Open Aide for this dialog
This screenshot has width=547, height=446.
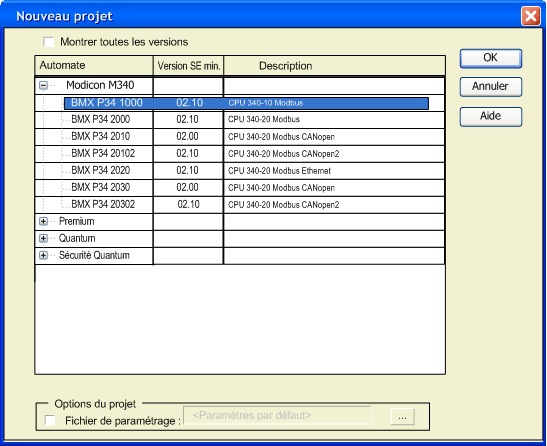(490, 116)
